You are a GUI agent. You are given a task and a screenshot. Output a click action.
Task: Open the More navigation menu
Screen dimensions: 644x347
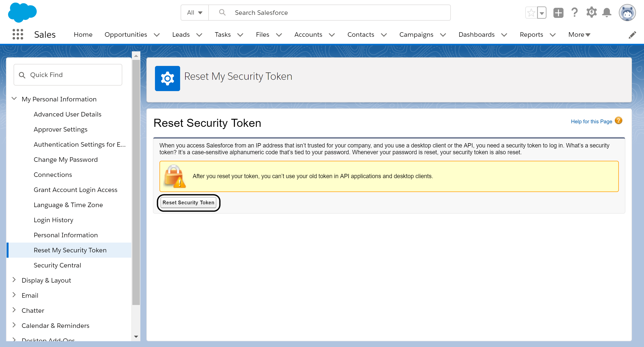(x=579, y=35)
